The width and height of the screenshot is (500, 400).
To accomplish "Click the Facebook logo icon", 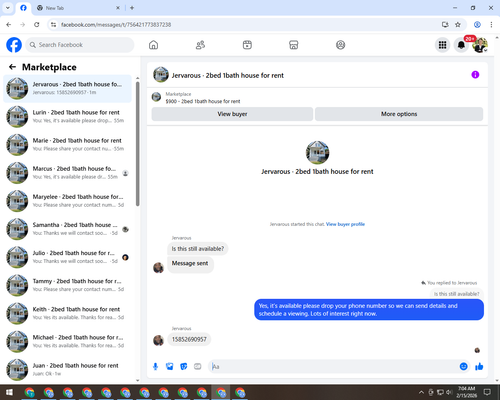I will (14, 45).
